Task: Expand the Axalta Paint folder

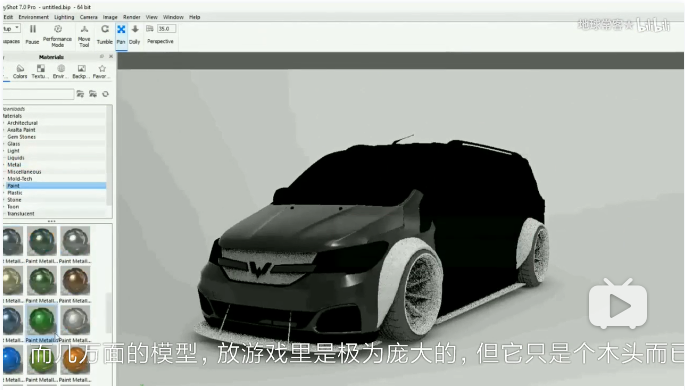Action: [21, 130]
